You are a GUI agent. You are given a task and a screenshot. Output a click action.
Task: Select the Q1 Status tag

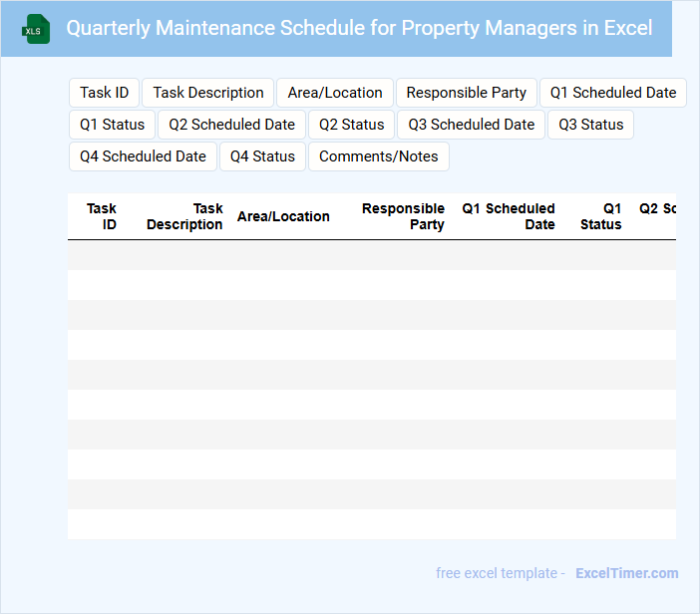(113, 125)
